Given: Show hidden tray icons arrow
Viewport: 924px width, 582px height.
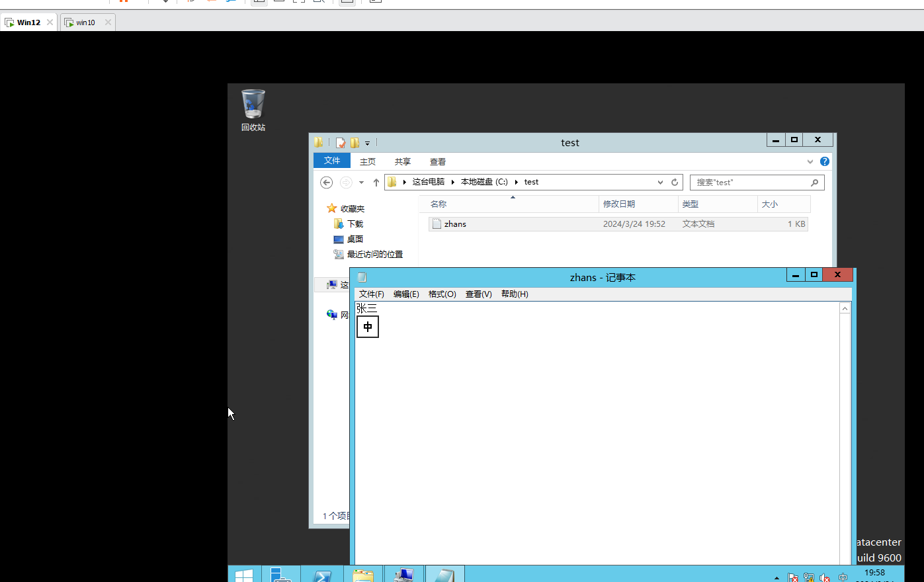Looking at the screenshot, I should 777,577.
